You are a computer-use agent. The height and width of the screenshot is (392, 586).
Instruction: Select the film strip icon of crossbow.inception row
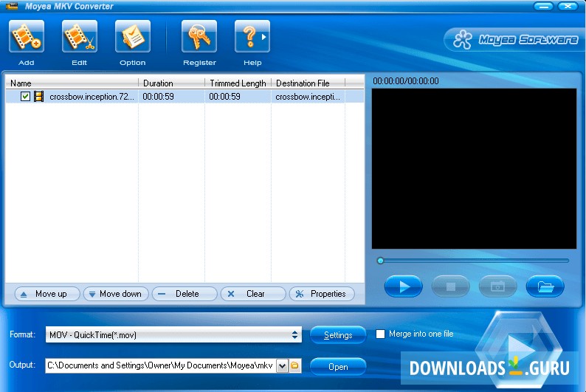click(x=38, y=97)
